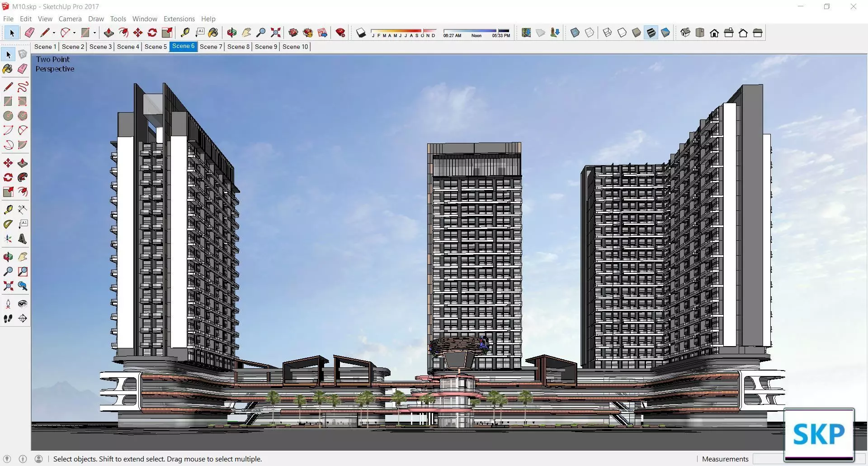Switch to Iso view
Screen dimensions: 868x466
[685, 33]
